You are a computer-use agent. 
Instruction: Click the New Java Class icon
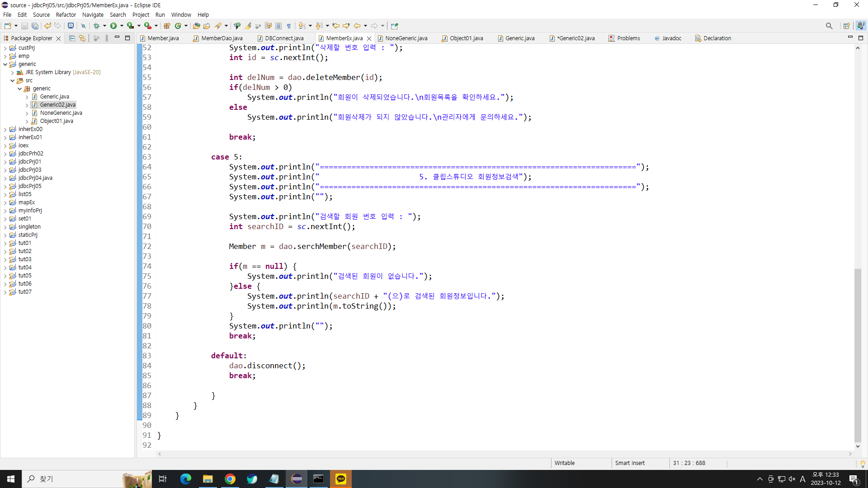click(178, 26)
